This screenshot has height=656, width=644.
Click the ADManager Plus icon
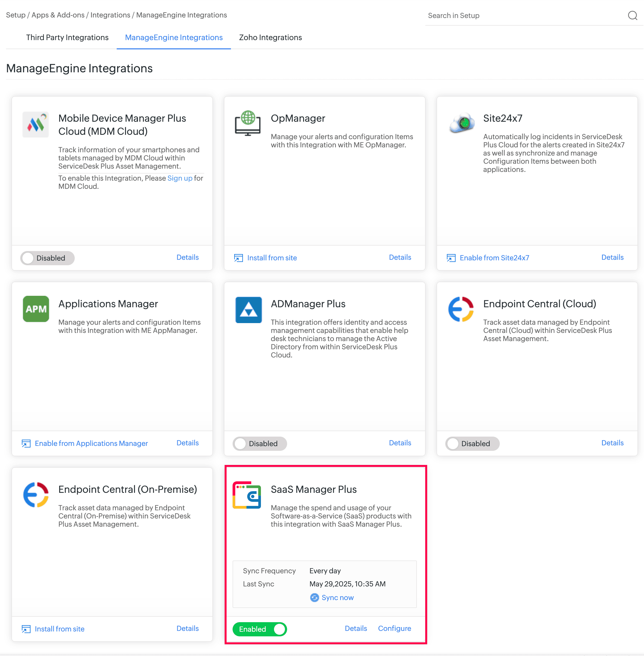point(248,310)
